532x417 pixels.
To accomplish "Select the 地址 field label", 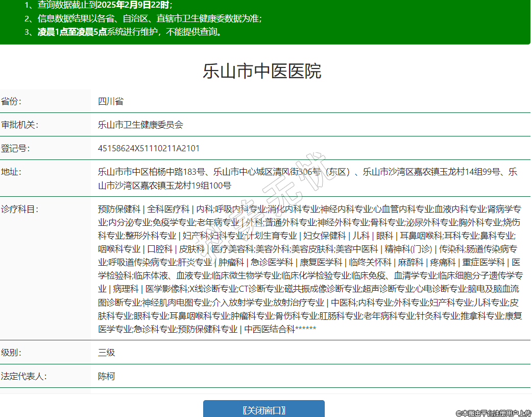I will click(11, 172).
